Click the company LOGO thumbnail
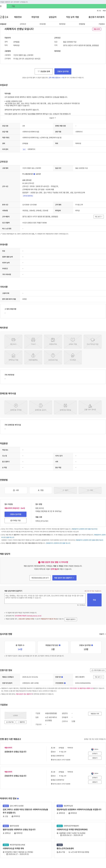The image size is (106, 868). click(15, 715)
